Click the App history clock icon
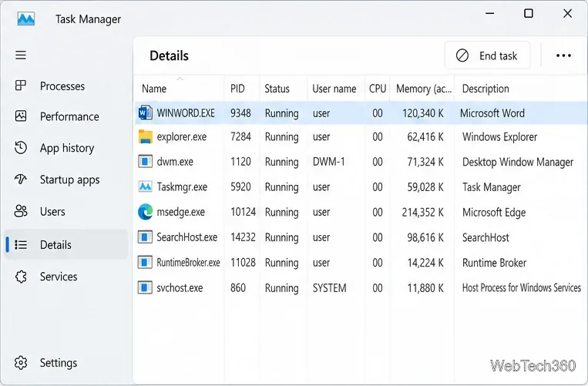Image resolution: width=588 pixels, height=386 pixels. click(x=21, y=148)
